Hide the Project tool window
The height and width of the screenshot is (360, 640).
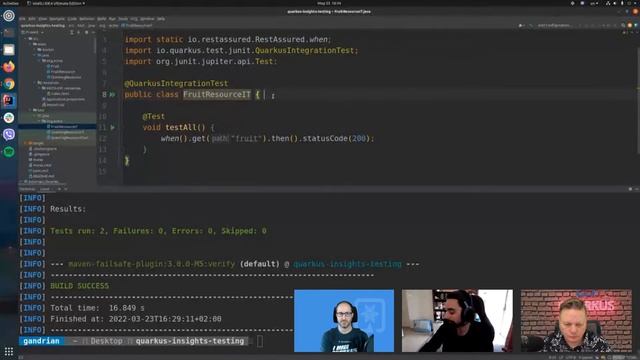93,32
